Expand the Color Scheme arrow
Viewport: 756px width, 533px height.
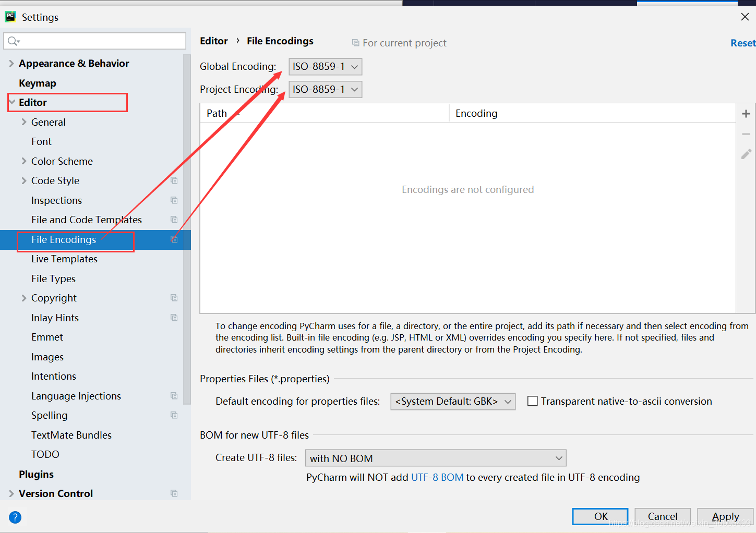tap(24, 161)
